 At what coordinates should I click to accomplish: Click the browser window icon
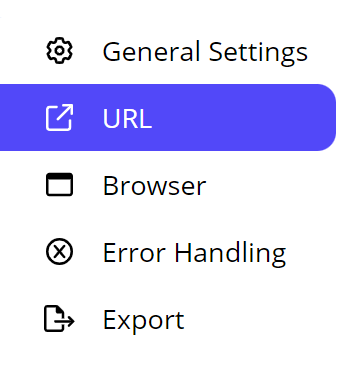(x=59, y=185)
